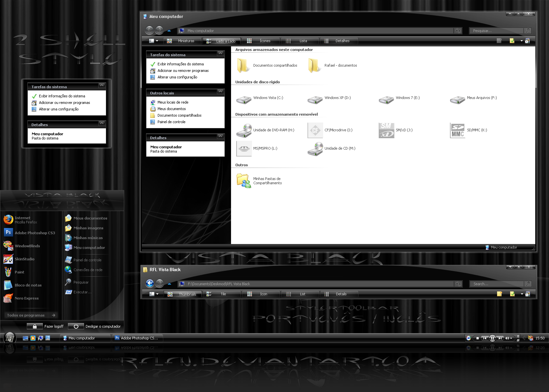
Task: Open the Unidade de DVD-RAM (H:) drive
Action: pyautogui.click(x=265, y=130)
